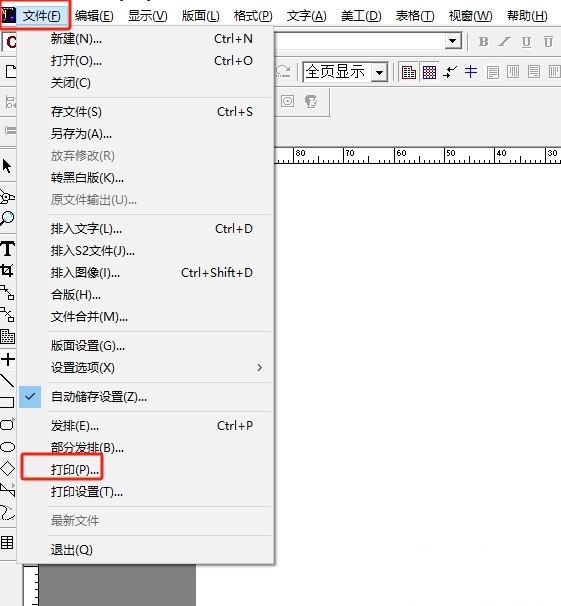The image size is (561, 606).
Task: Open the 视窗(W) menu
Action: click(471, 16)
